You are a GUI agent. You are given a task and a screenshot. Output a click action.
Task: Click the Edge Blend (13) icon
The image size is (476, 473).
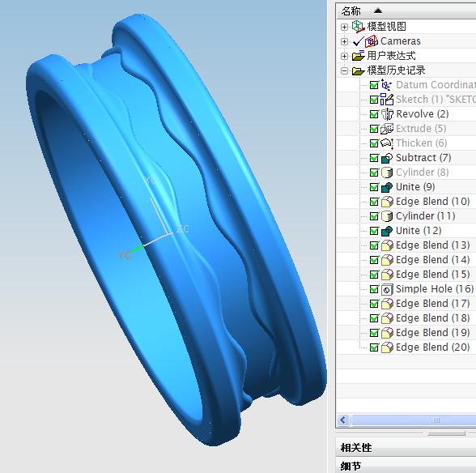(x=387, y=245)
